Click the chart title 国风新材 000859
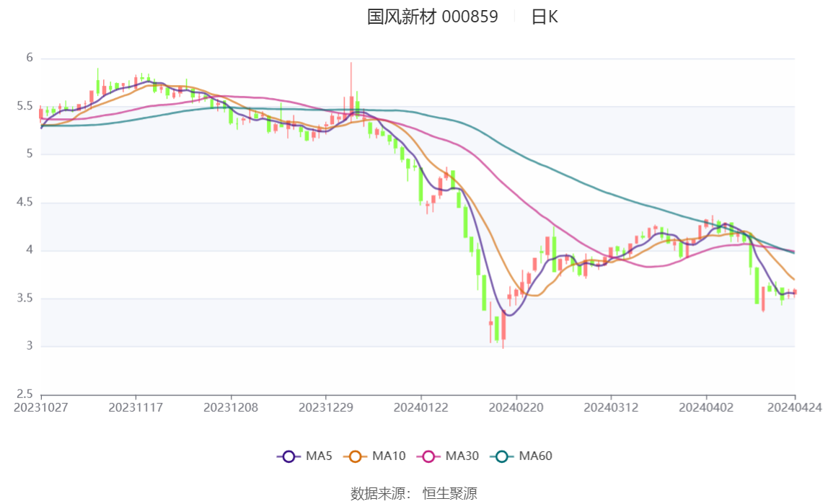 [x=433, y=17]
